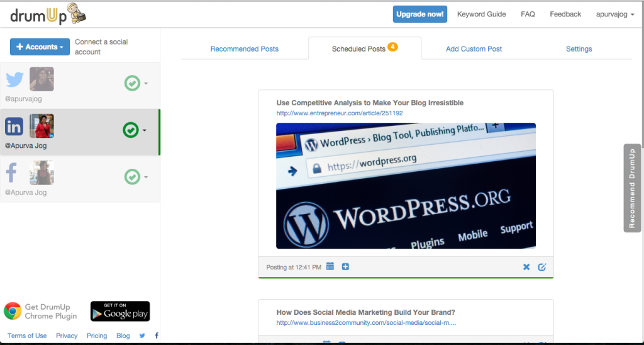Open the Accounts dropdown button
The height and width of the screenshot is (345, 644).
[x=40, y=47]
